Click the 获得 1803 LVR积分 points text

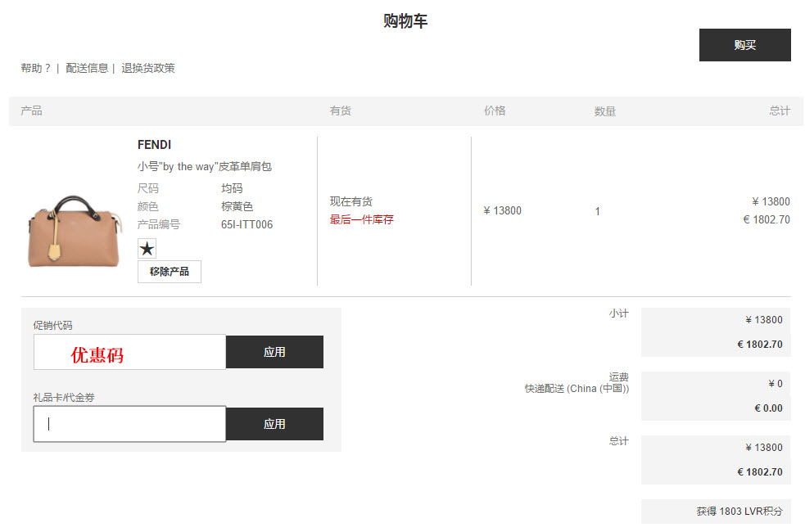click(x=739, y=512)
